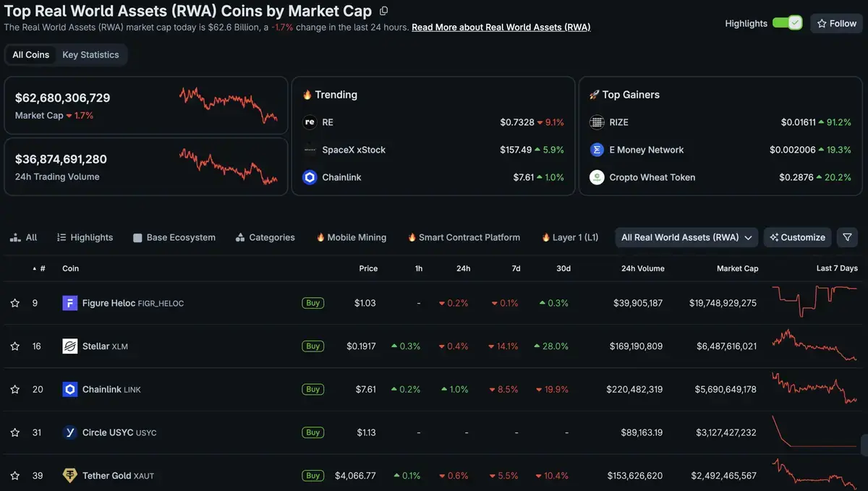Favorite Figure Heloc with its star
The image size is (868, 491).
pos(14,303)
